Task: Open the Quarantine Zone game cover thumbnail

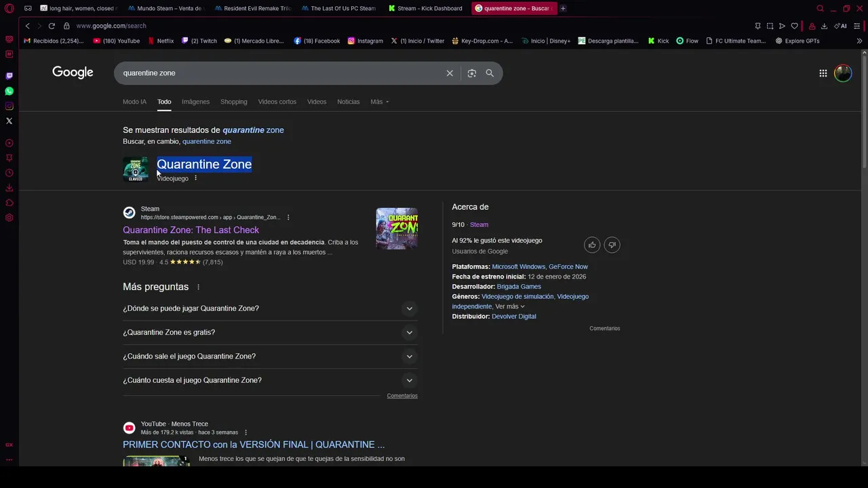Action: coord(397,228)
